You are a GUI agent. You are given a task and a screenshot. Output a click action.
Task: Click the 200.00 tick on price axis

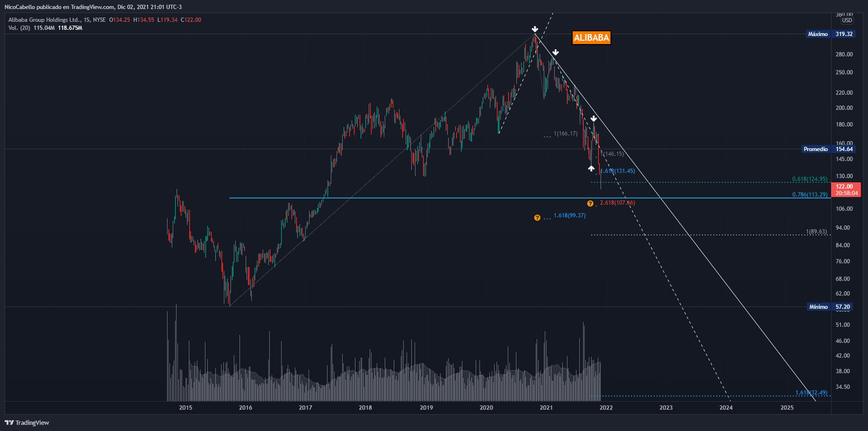(844, 108)
